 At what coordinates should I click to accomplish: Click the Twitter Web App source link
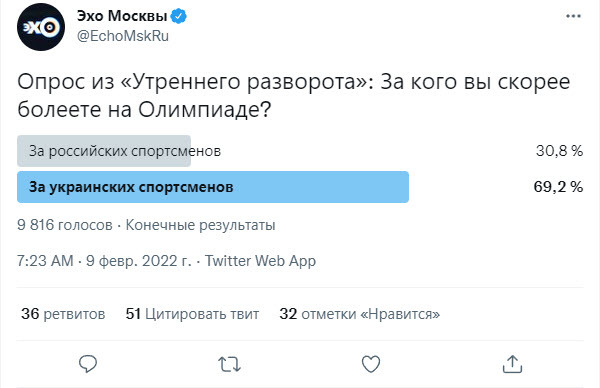pos(260,261)
